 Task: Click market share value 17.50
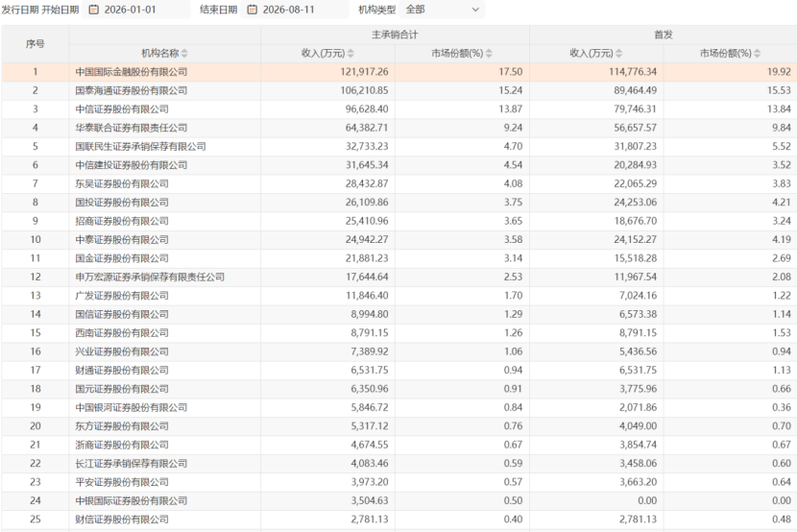510,72
